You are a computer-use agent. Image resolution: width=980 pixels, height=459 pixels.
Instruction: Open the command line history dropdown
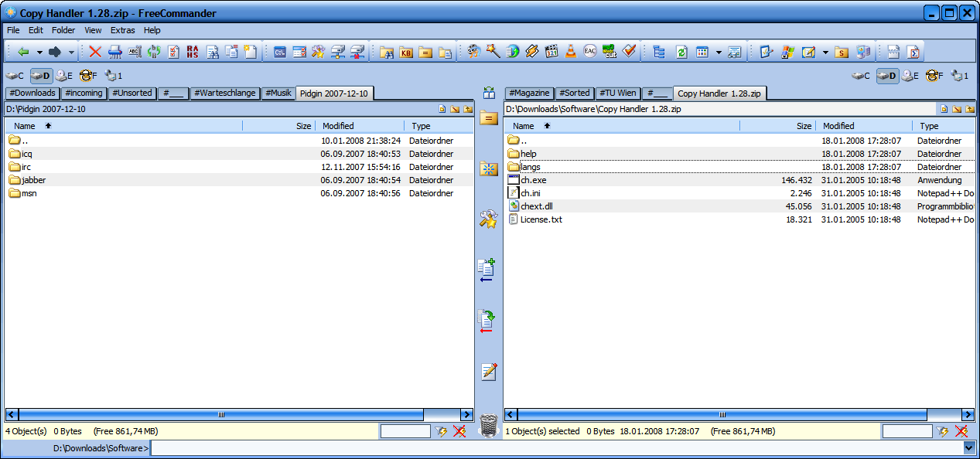point(969,447)
